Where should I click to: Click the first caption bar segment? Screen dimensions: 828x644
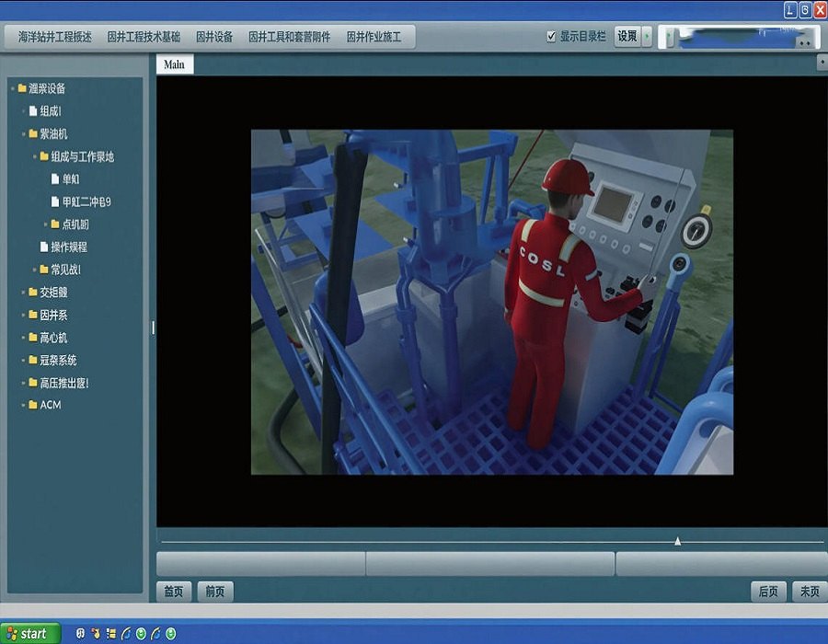point(261,564)
